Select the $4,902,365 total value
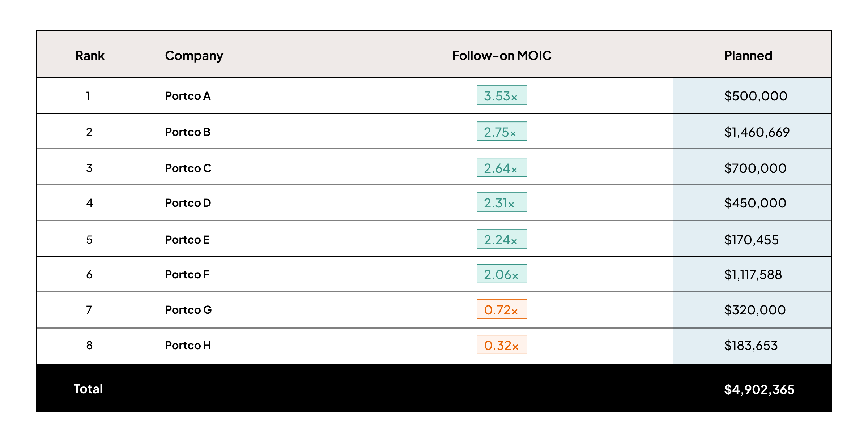This screenshot has width=868, height=441. pyautogui.click(x=759, y=389)
